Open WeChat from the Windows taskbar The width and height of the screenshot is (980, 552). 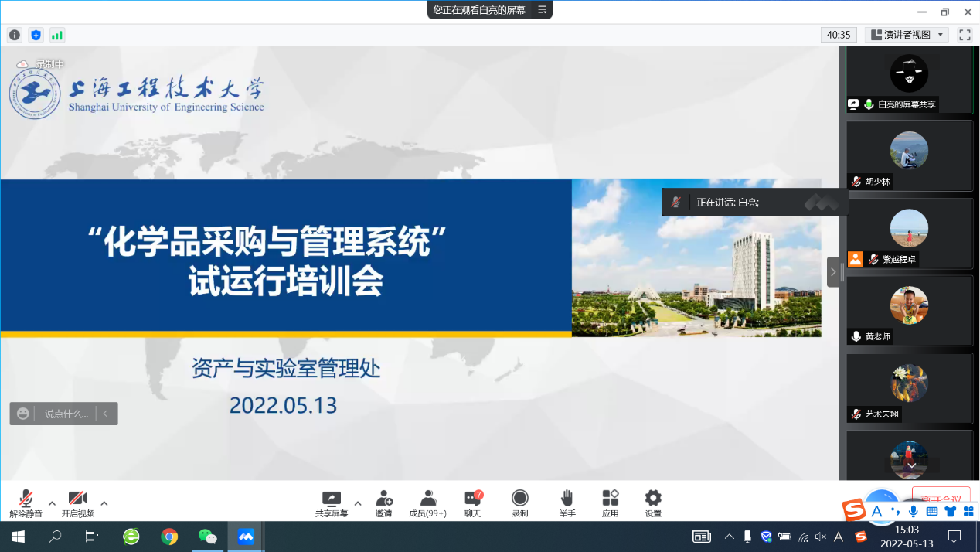pyautogui.click(x=207, y=537)
